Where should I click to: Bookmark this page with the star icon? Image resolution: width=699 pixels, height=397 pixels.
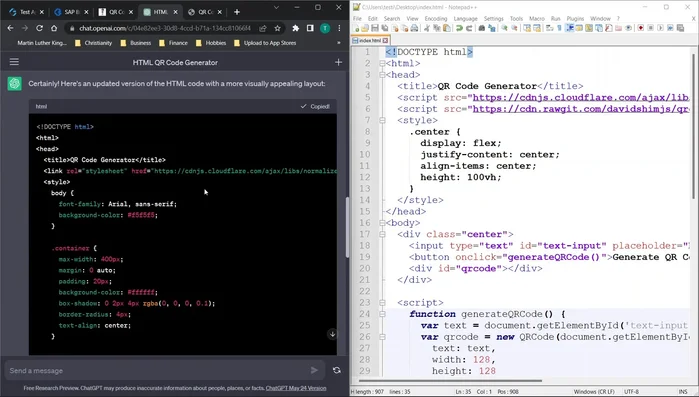tap(277, 28)
